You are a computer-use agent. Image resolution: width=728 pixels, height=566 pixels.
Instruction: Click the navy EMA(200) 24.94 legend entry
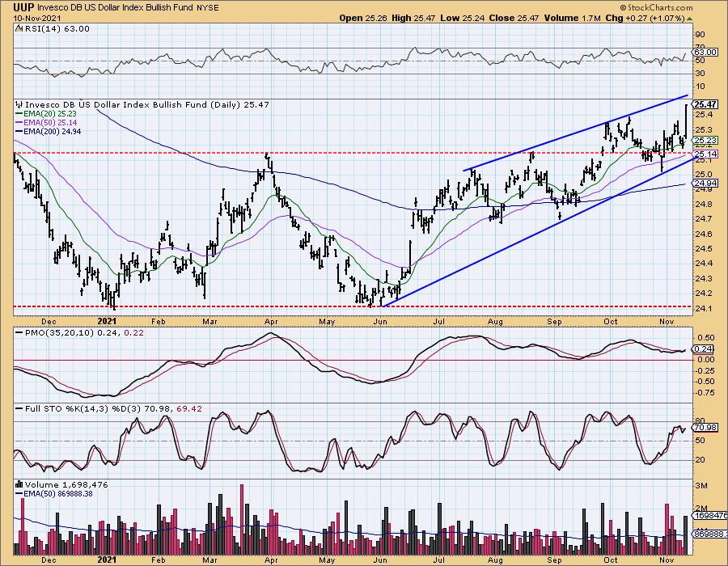(x=49, y=131)
